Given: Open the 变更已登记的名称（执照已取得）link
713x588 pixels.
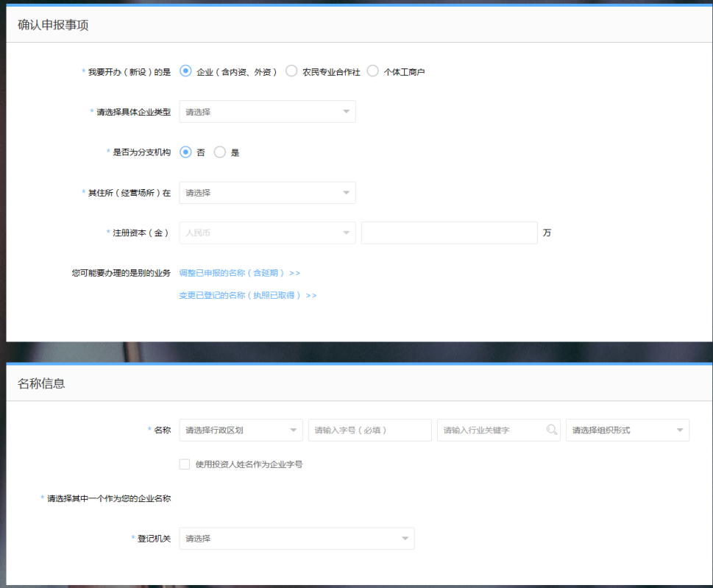Looking at the screenshot, I should tap(247, 295).
